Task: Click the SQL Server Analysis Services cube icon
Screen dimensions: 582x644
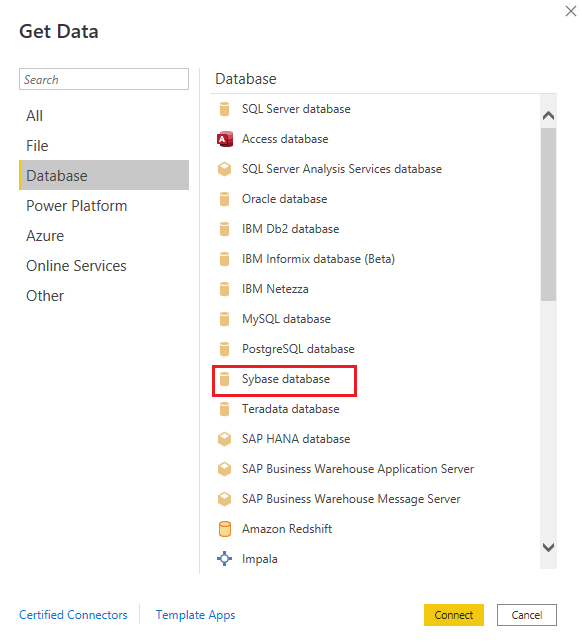Action: (224, 169)
